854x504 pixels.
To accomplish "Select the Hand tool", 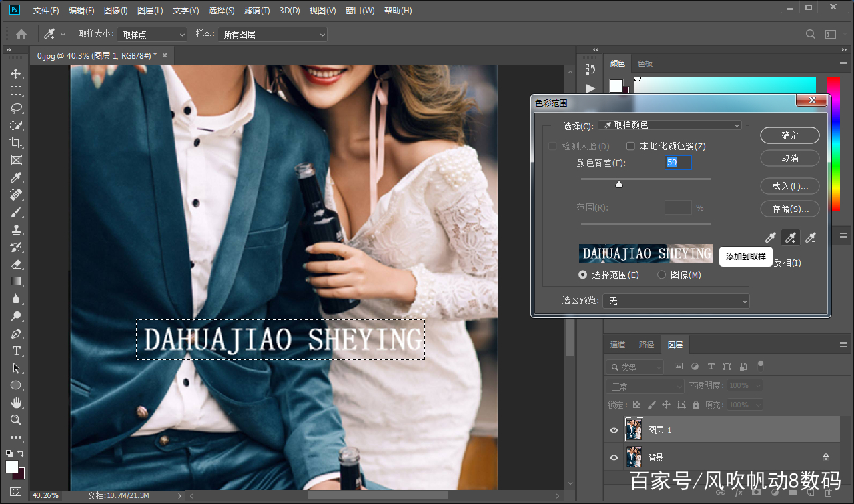I will tap(16, 403).
